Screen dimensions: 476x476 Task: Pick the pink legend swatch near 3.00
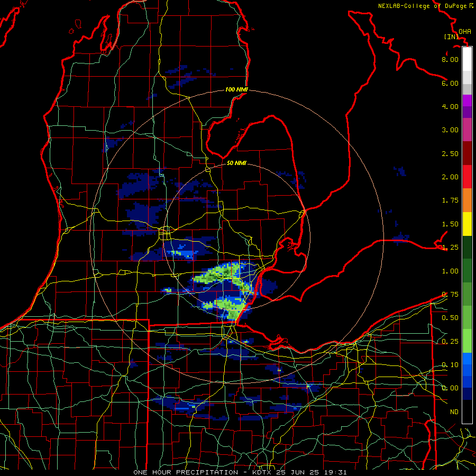467,130
